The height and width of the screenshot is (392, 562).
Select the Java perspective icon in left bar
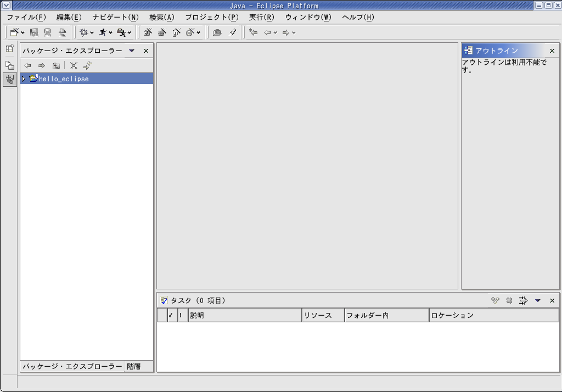click(10, 80)
